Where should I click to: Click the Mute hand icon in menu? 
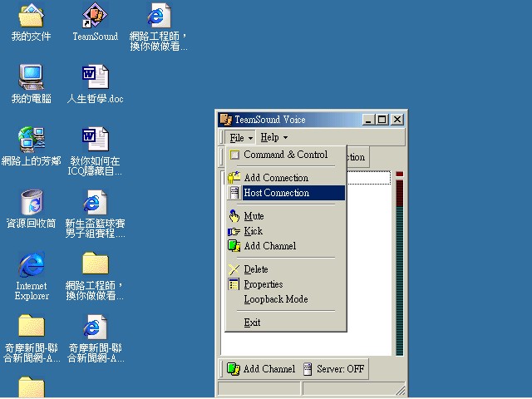pyautogui.click(x=234, y=216)
